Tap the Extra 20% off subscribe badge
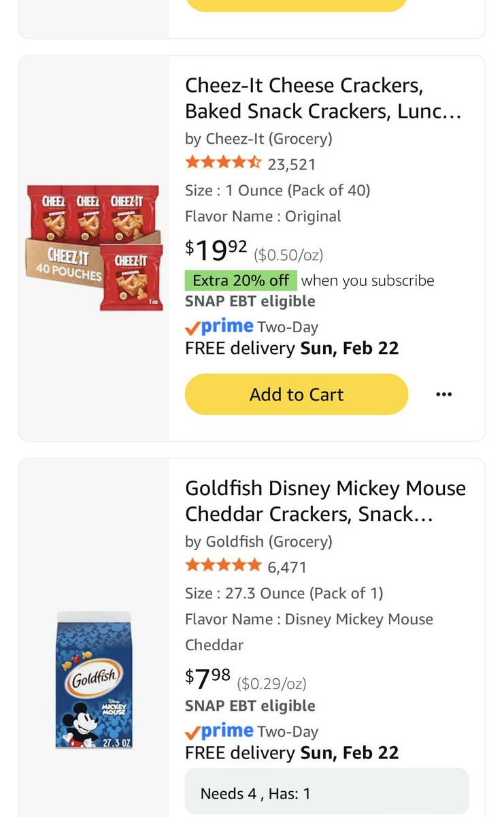This screenshot has height=817, width=504. [241, 281]
